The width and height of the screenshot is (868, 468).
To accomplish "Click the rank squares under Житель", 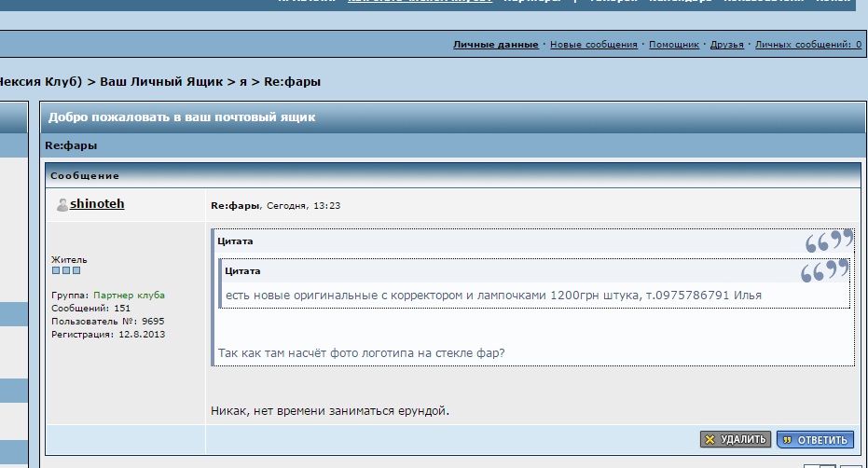I will 66,270.
